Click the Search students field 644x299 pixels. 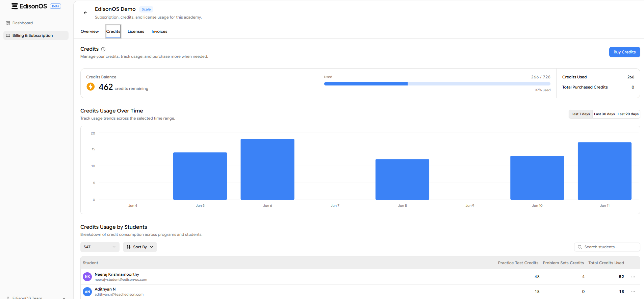607,247
